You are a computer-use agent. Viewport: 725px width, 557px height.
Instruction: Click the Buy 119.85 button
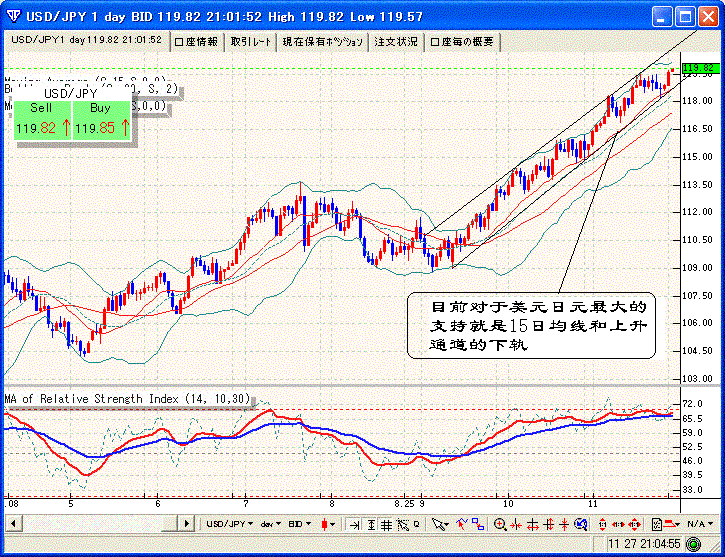click(102, 120)
